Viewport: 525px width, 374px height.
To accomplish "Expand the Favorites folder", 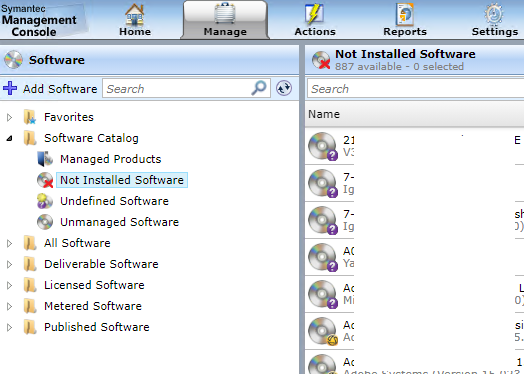I will 9,118.
